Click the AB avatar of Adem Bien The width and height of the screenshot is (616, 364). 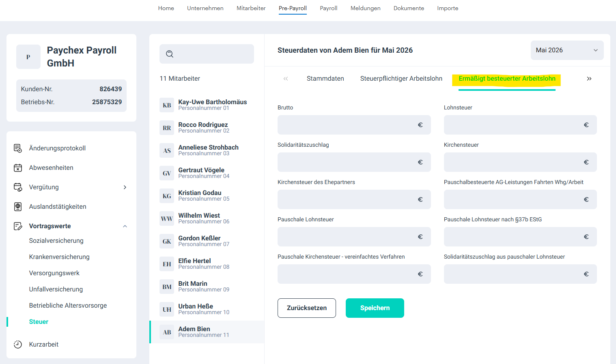tap(167, 332)
